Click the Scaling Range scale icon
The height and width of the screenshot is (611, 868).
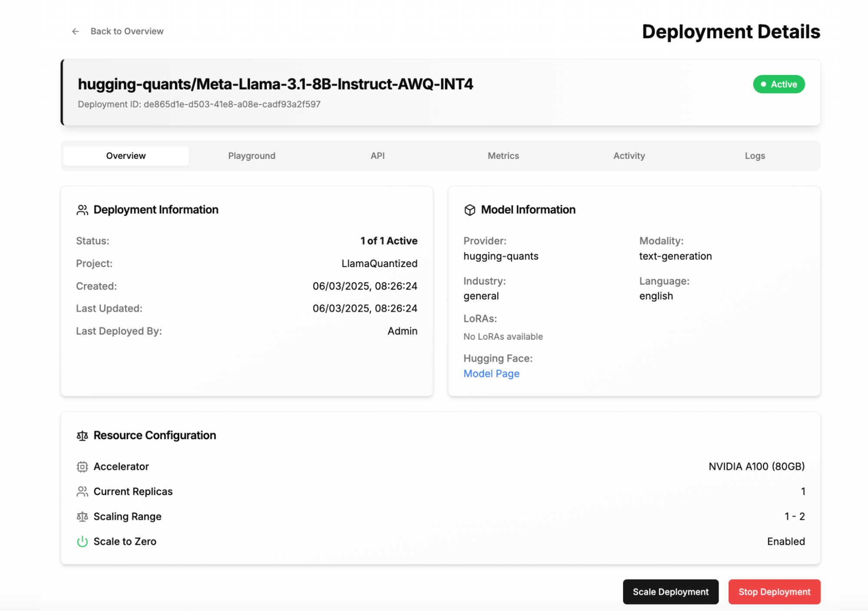click(x=82, y=517)
